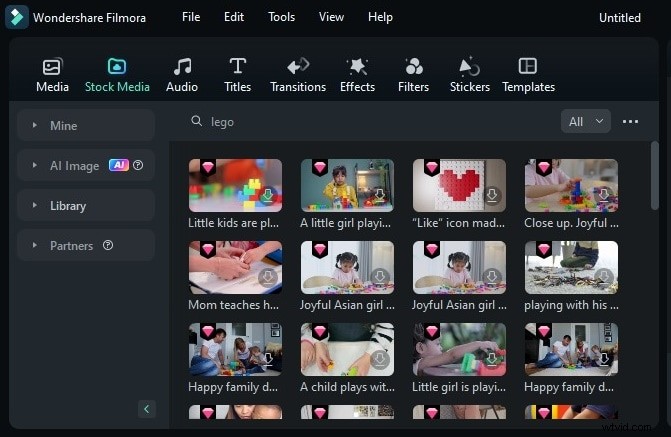Open the three-dot more options button

click(x=630, y=121)
